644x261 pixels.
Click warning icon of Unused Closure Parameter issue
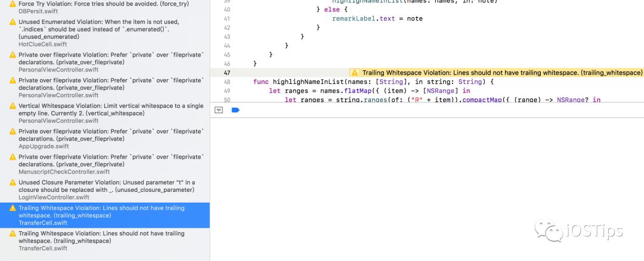tap(13, 182)
